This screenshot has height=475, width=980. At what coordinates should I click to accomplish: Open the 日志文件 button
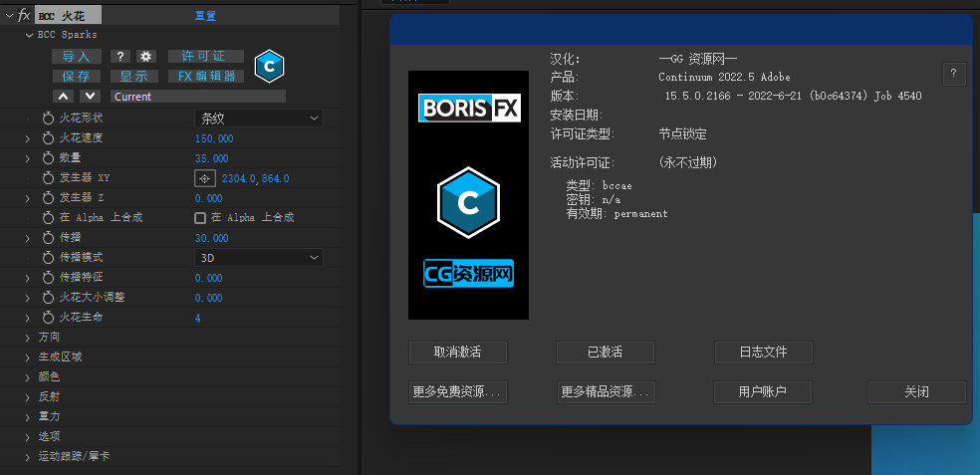[x=764, y=353]
